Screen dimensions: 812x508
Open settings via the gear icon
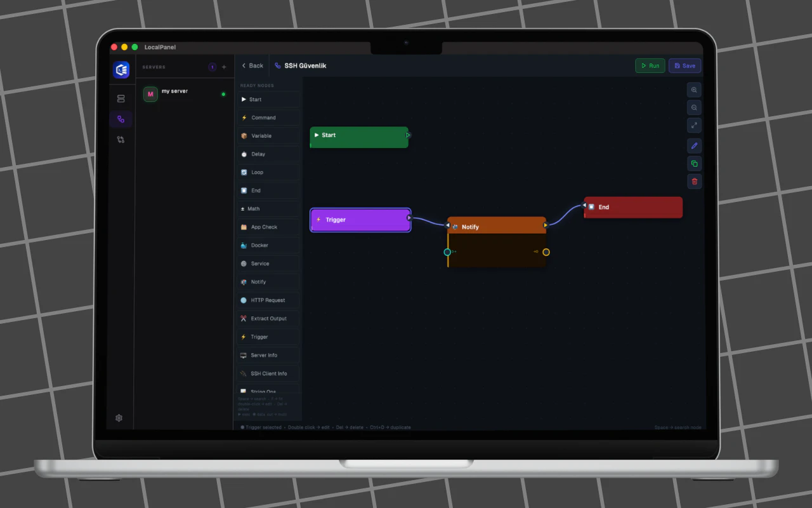point(119,418)
